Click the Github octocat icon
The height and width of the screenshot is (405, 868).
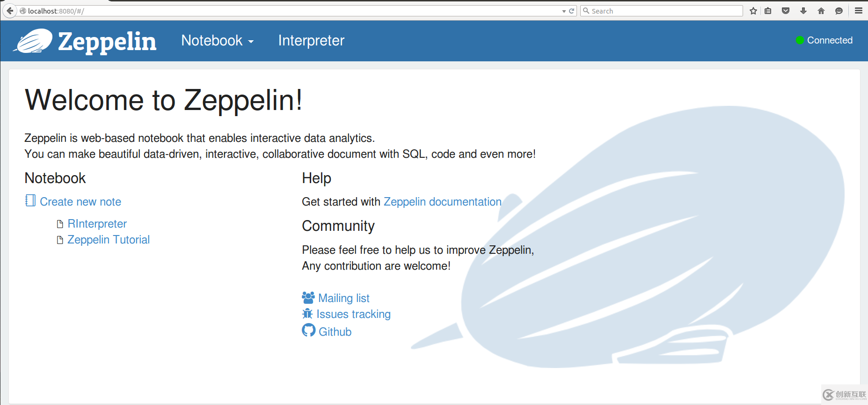[x=309, y=330]
